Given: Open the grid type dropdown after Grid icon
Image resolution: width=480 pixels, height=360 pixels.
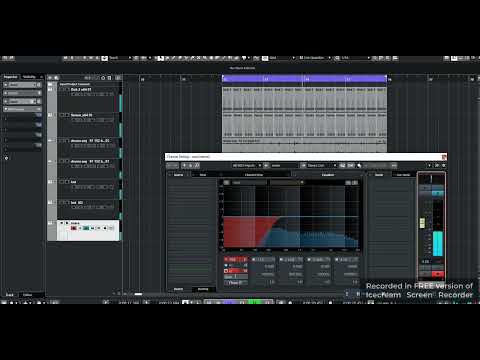Looking at the screenshot, I should tap(282, 58).
